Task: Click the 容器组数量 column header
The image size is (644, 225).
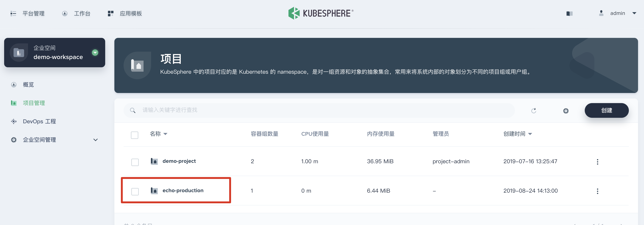Action: tap(265, 134)
